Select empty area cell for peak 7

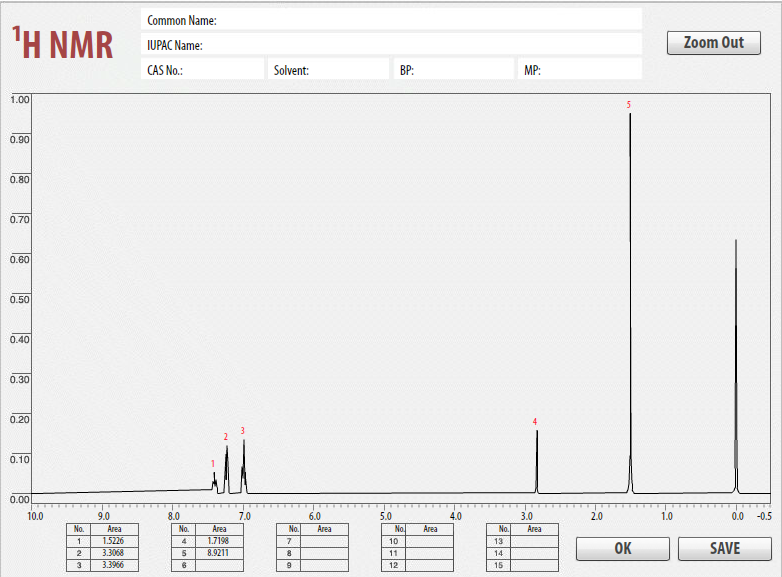[x=324, y=541]
